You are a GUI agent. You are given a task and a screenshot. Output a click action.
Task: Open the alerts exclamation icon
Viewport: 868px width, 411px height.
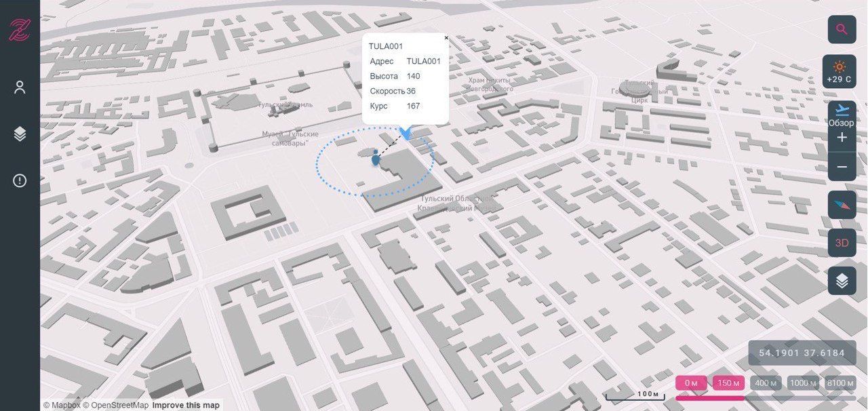(x=20, y=180)
